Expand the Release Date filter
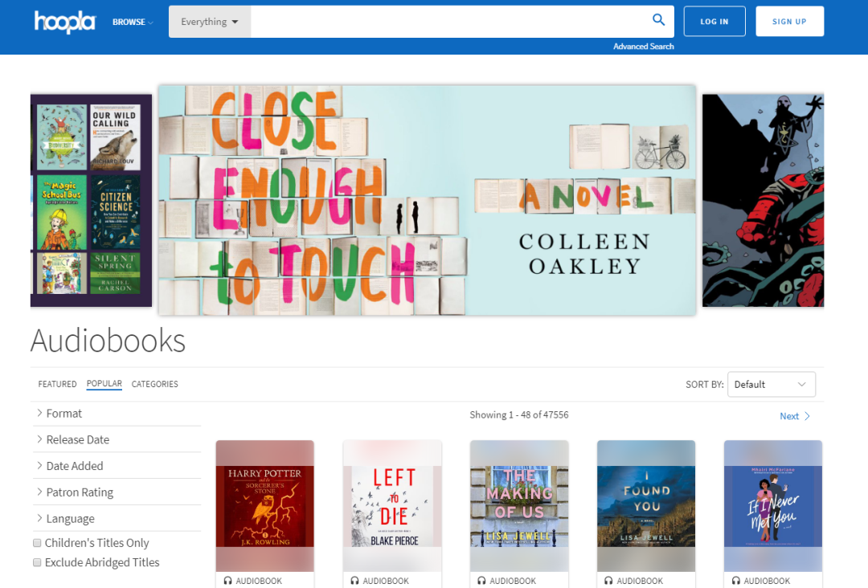This screenshot has height=588, width=868. [x=117, y=439]
